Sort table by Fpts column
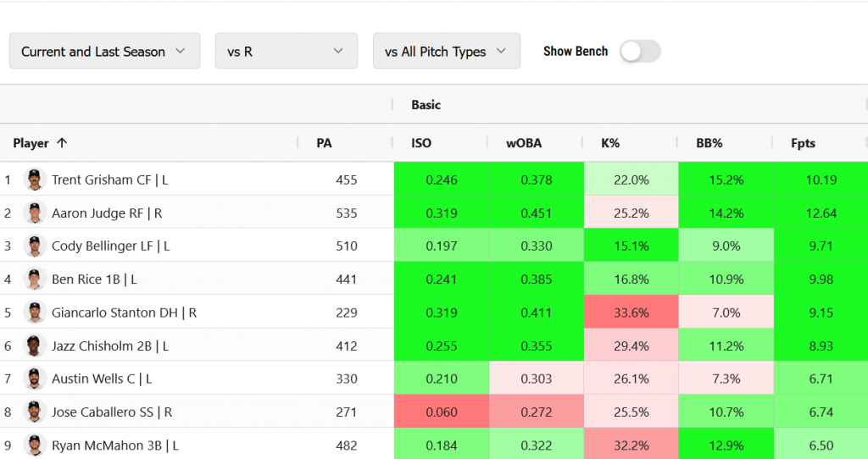Viewport: 868px width, 459px height. tap(803, 143)
